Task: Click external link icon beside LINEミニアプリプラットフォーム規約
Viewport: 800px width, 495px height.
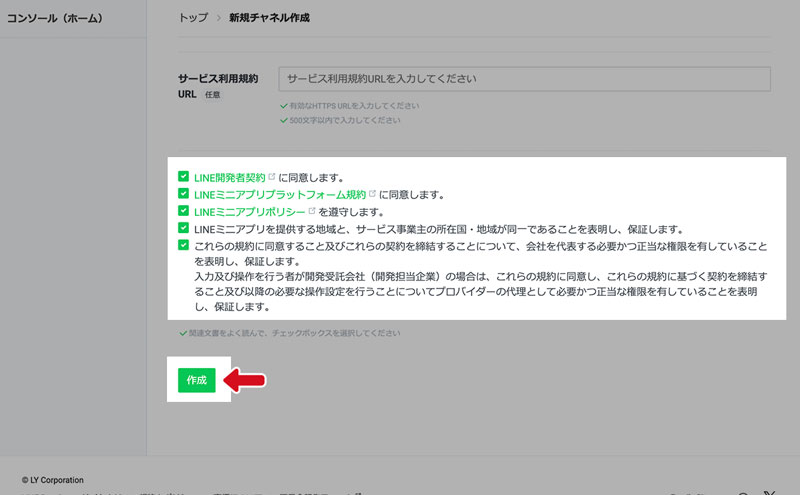Action: coord(373,194)
